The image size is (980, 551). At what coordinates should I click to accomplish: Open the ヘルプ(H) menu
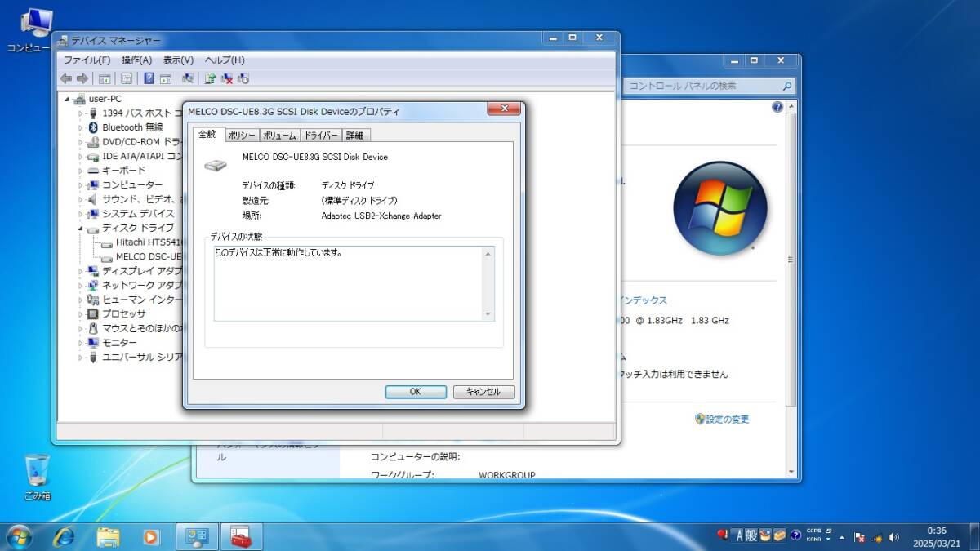(224, 60)
